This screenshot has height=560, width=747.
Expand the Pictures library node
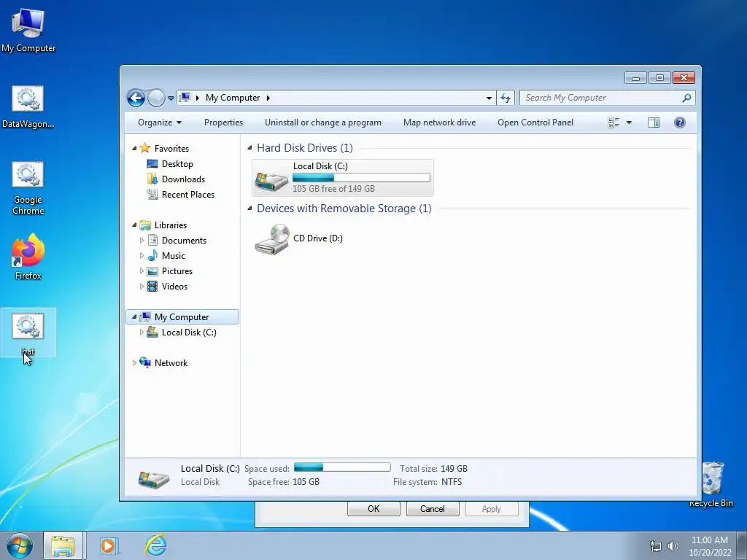[x=142, y=271]
